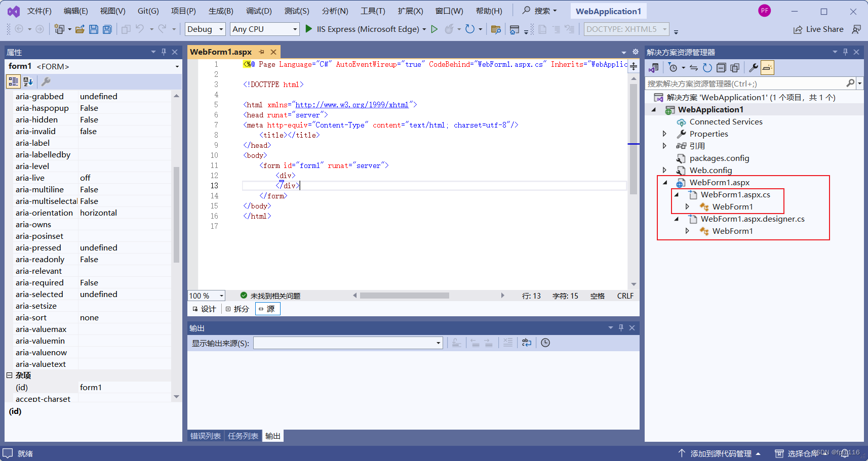868x461 pixels.
Task: Switch to the 拆分 view tab
Action: pos(238,309)
